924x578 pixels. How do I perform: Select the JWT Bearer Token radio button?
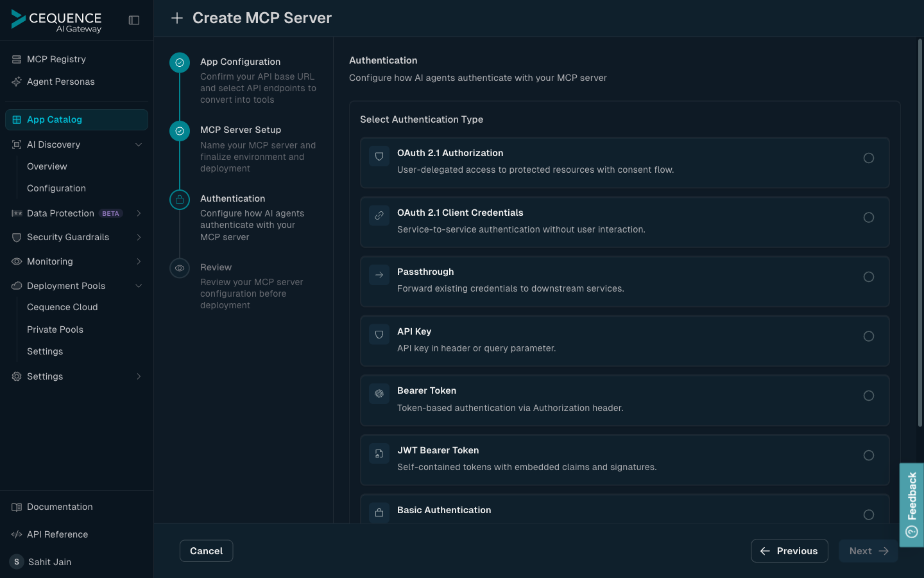pyautogui.click(x=869, y=455)
